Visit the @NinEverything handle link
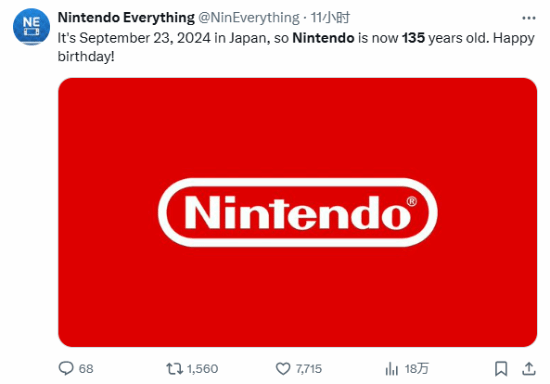The width and height of the screenshot is (550, 384). (x=249, y=18)
